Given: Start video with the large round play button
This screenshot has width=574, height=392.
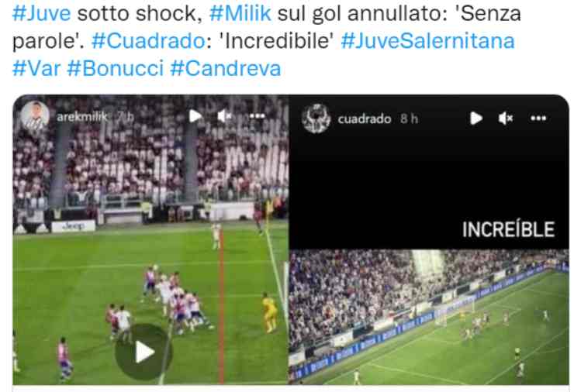Looking at the screenshot, I should [x=143, y=352].
